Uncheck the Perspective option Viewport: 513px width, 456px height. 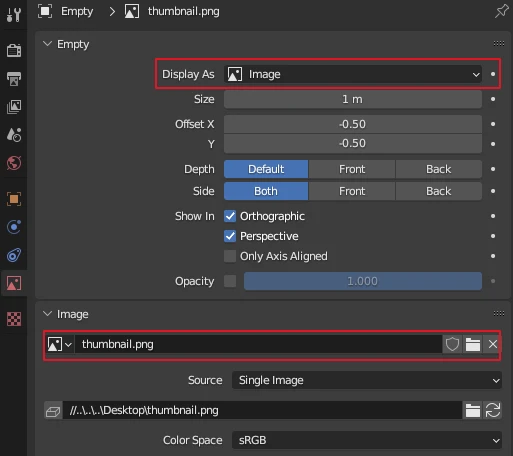click(x=230, y=236)
